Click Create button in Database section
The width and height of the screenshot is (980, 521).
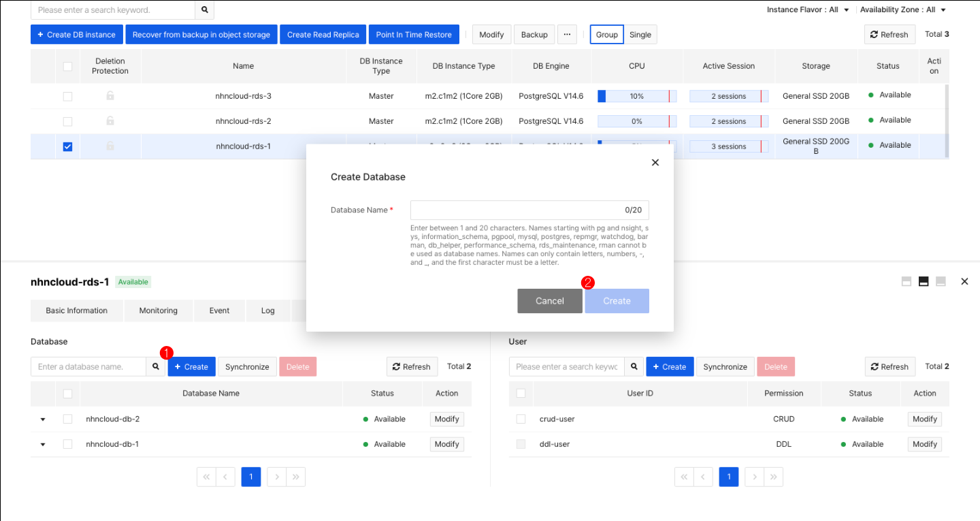(192, 366)
